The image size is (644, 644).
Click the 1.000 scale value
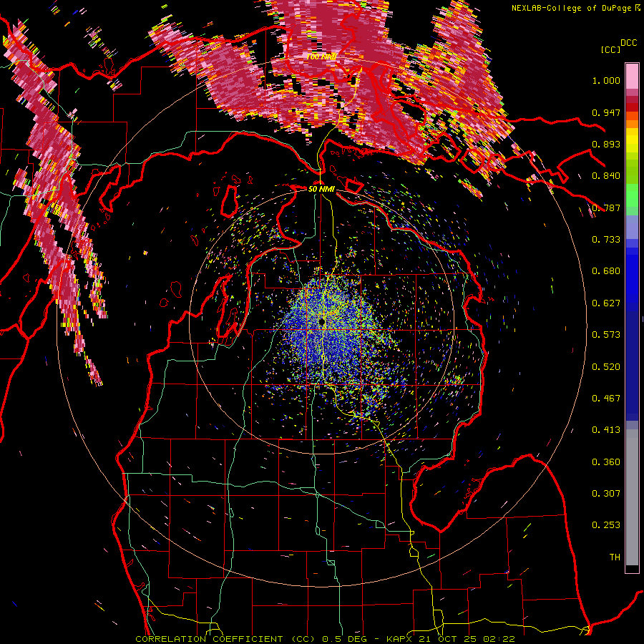(606, 80)
